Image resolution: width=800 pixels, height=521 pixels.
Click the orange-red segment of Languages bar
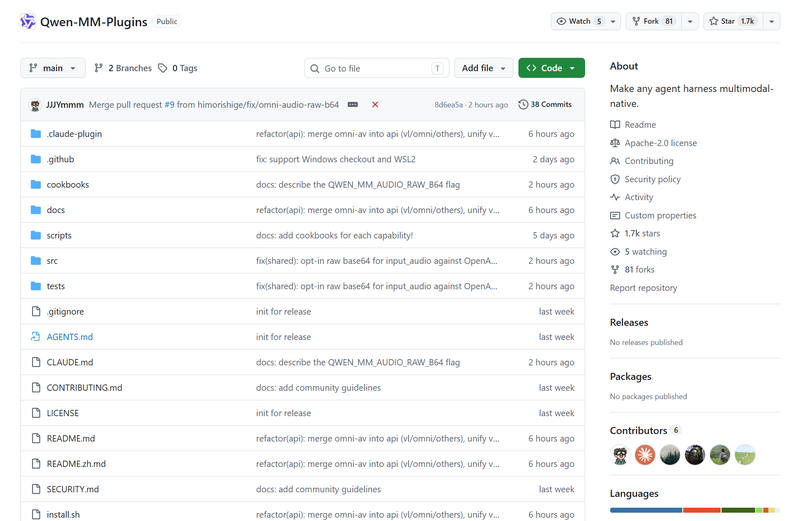tap(702, 510)
